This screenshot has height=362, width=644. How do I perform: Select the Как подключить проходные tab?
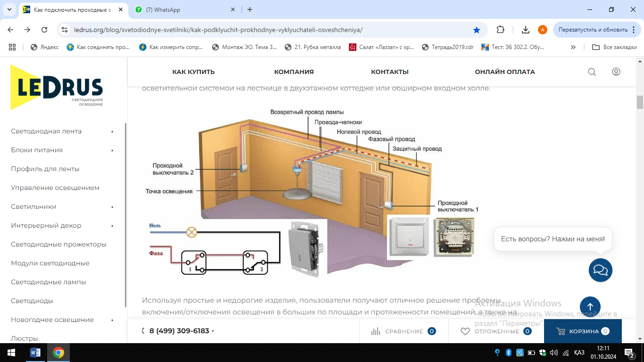tap(73, 9)
